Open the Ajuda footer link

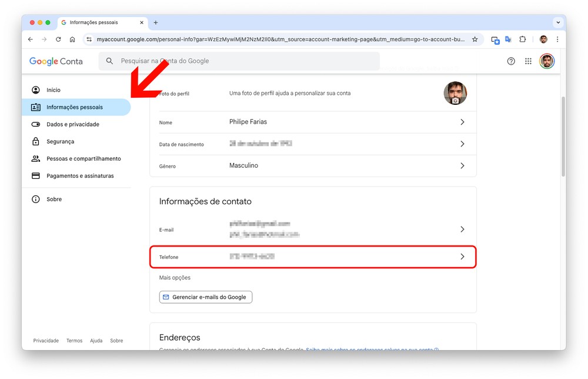96,341
